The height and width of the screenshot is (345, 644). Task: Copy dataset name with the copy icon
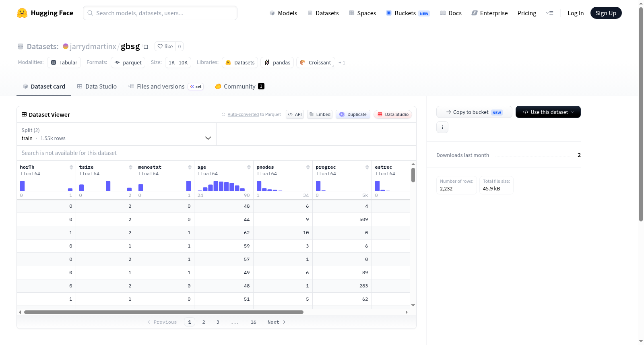[146, 46]
